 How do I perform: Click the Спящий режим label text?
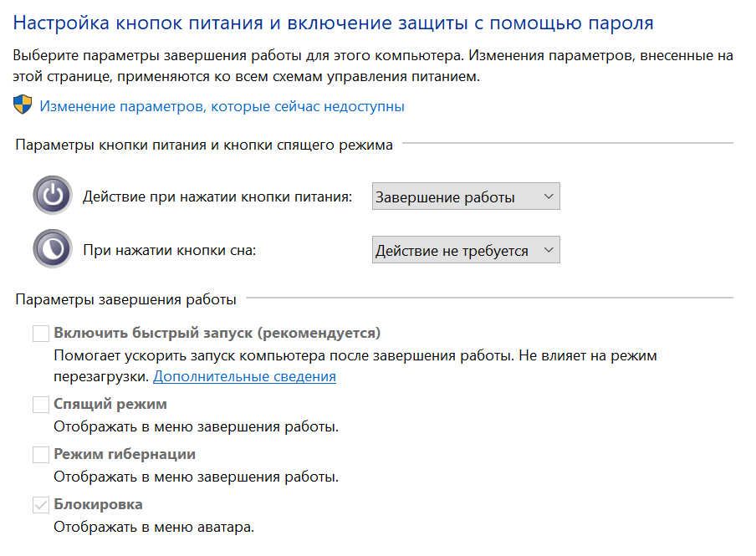[110, 404]
